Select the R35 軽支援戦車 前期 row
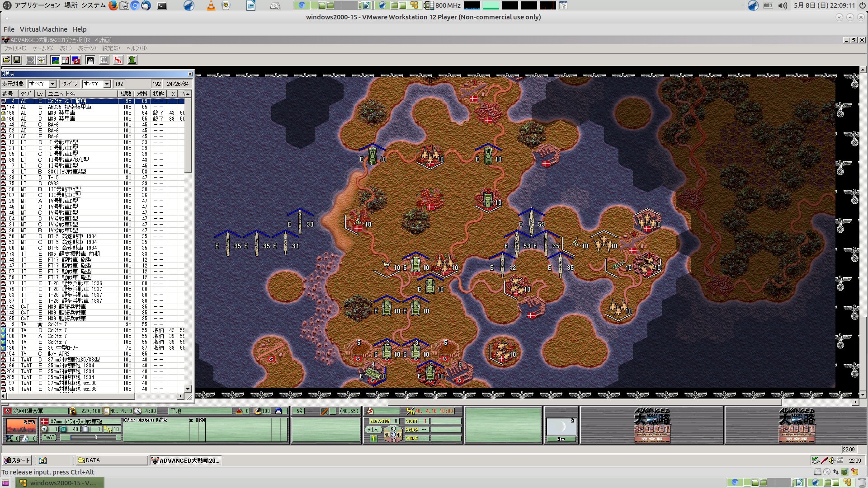This screenshot has height=488, width=868. (x=93, y=254)
